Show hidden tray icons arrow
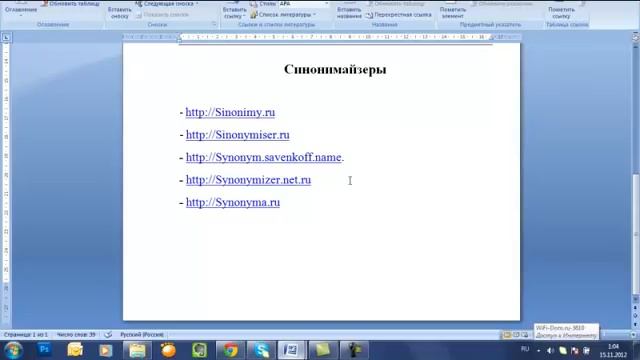 (539, 351)
